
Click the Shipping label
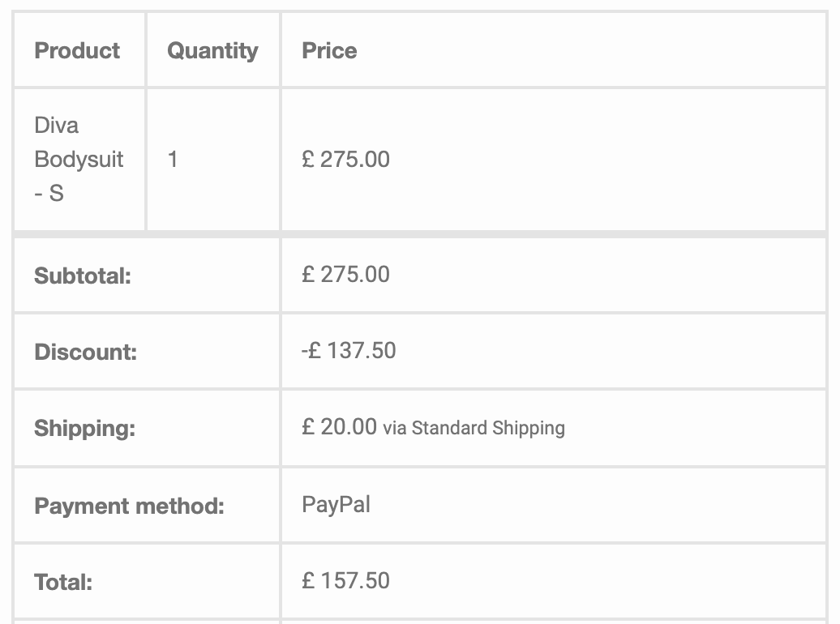pos(84,428)
